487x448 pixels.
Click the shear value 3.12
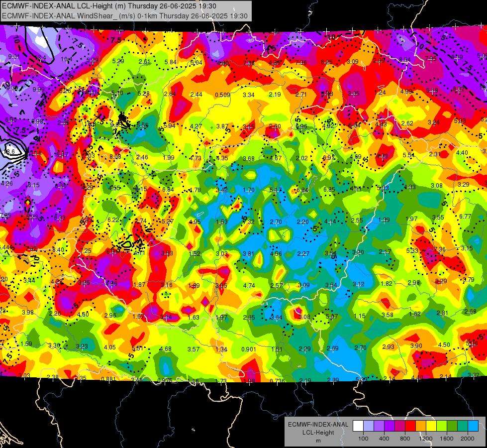pyautogui.click(x=359, y=284)
